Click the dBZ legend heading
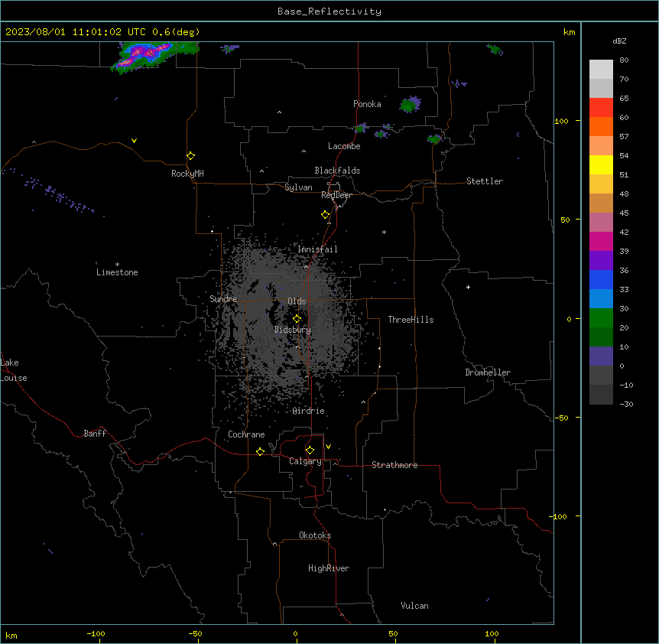Image resolution: width=659 pixels, height=644 pixels. [x=619, y=41]
